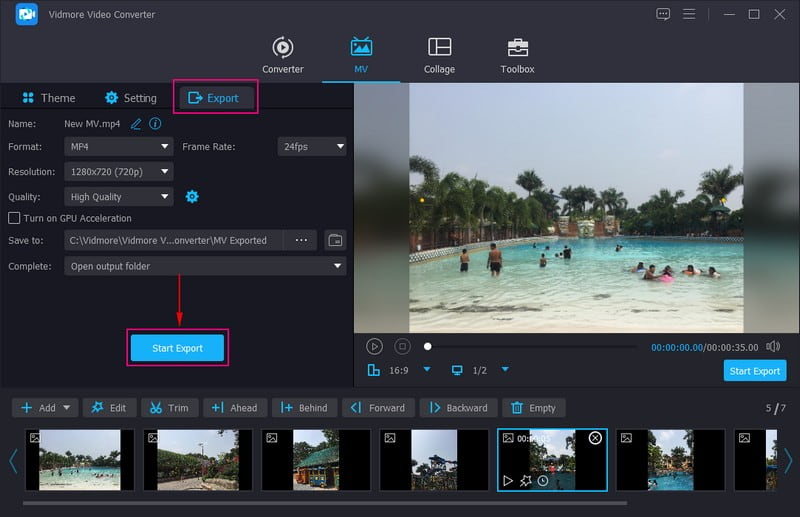The image size is (800, 517).
Task: Click the Start Export button in left panel
Action: tap(177, 348)
